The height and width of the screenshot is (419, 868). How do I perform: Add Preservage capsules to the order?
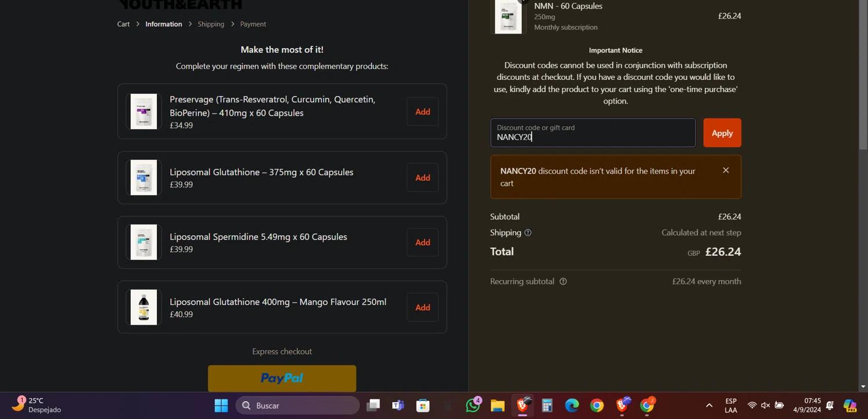[x=422, y=112]
